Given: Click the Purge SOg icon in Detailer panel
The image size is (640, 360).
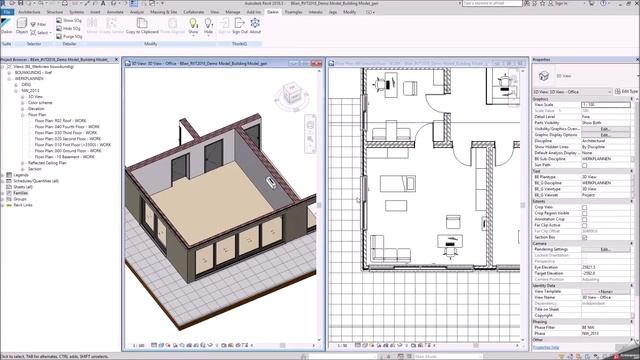Looking at the screenshot, I should 59,36.
